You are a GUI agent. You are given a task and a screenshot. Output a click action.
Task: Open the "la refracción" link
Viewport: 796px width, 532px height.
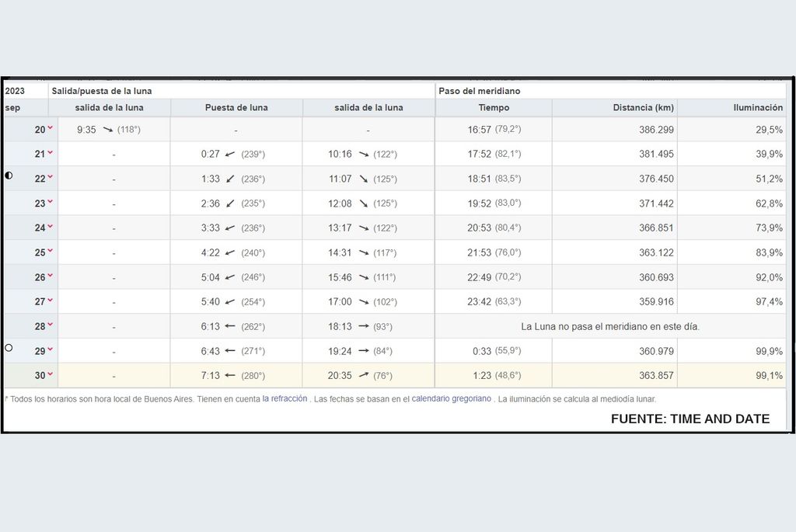click(285, 399)
